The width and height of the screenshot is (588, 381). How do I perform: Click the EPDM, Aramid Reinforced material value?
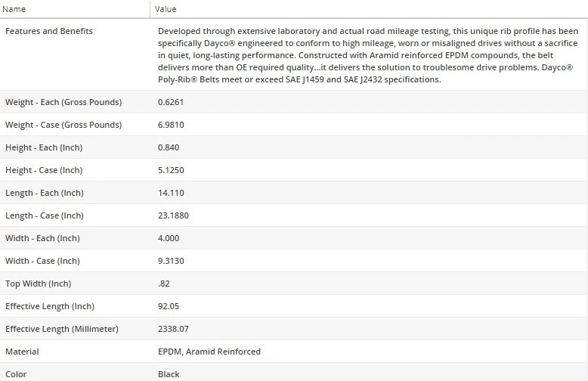coord(209,352)
